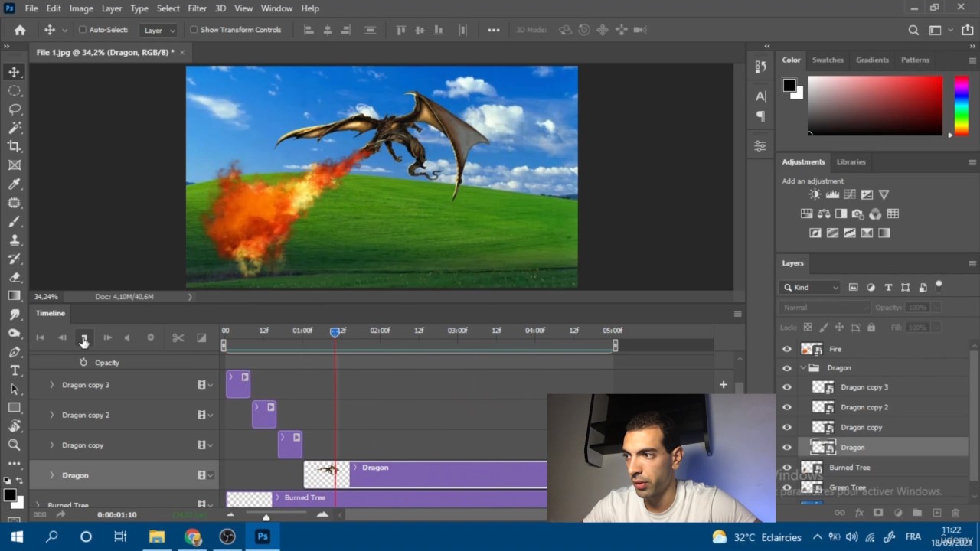This screenshot has width=980, height=551.
Task: Expand Dragon copy 2 timeline track
Action: click(52, 415)
